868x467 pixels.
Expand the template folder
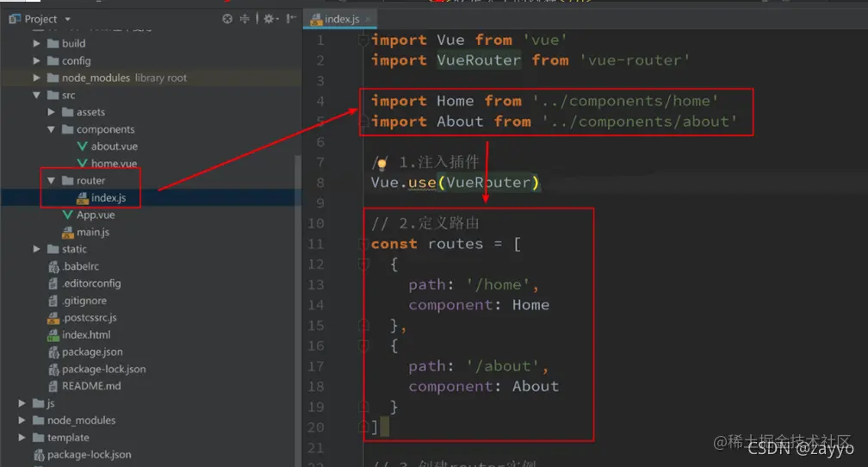pyautogui.click(x=22, y=438)
